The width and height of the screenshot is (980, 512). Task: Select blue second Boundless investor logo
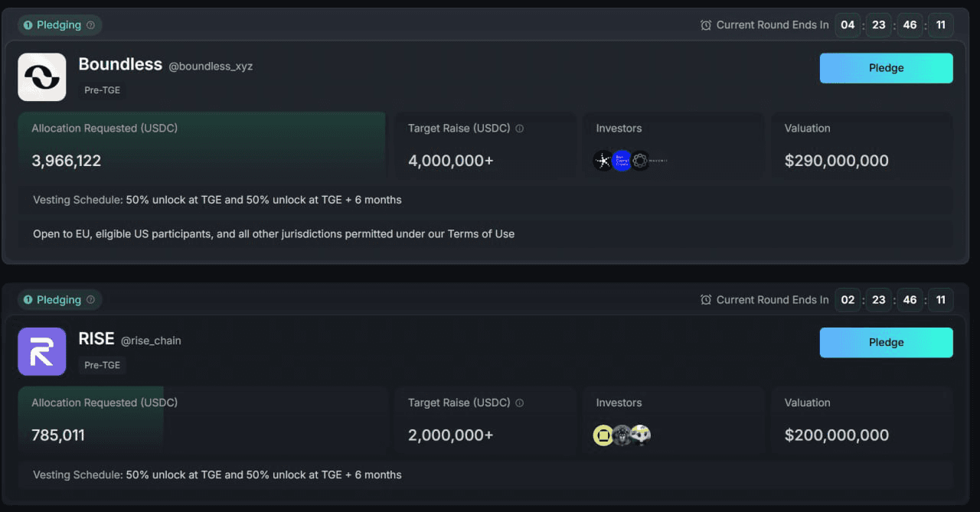[x=622, y=161]
